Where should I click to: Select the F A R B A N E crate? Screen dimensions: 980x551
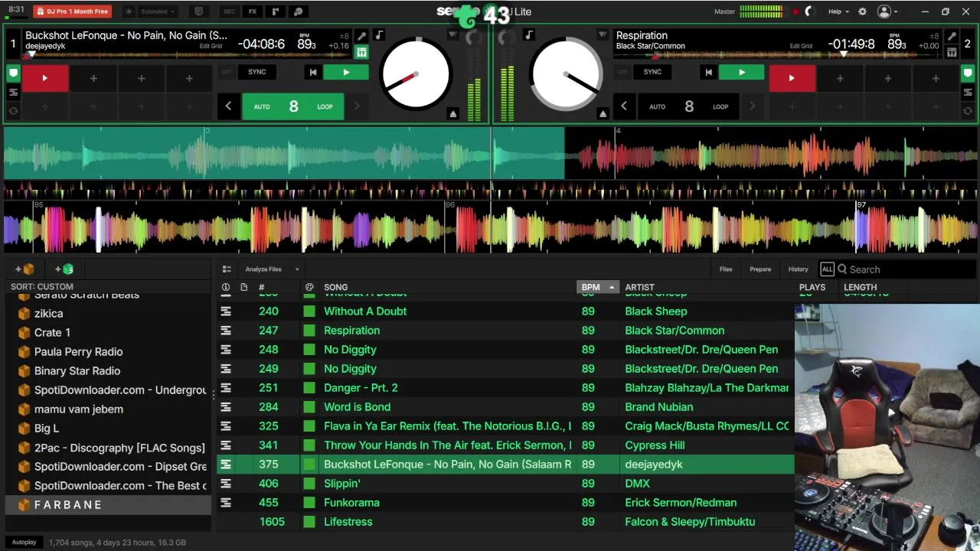tap(108, 505)
